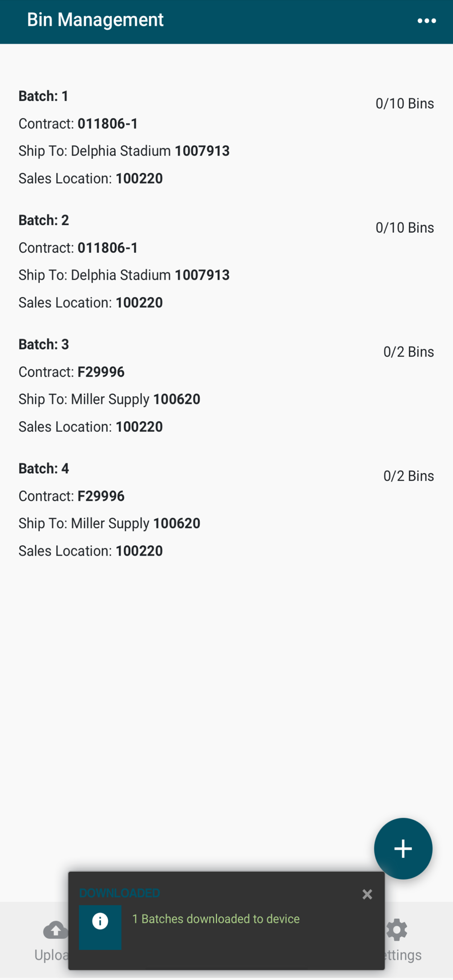Screen dimensions: 453x980
Task: Open the three-dot overflow menu
Action: pyautogui.click(x=427, y=21)
